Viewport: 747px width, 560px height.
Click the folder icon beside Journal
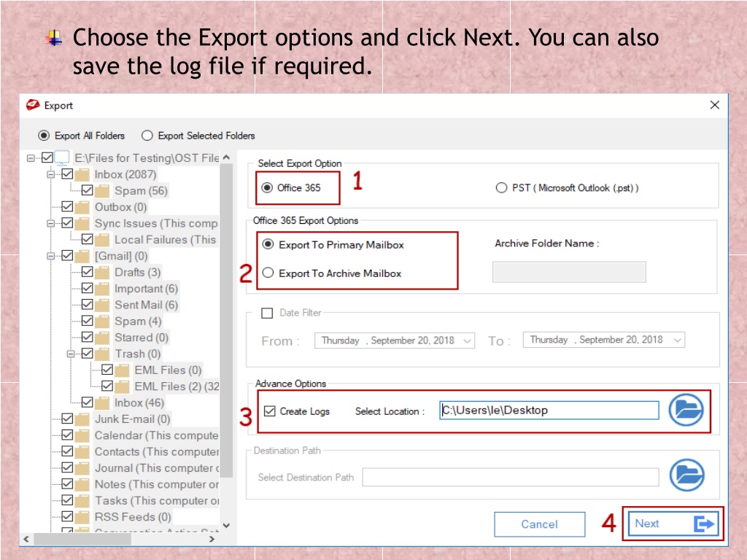point(82,468)
